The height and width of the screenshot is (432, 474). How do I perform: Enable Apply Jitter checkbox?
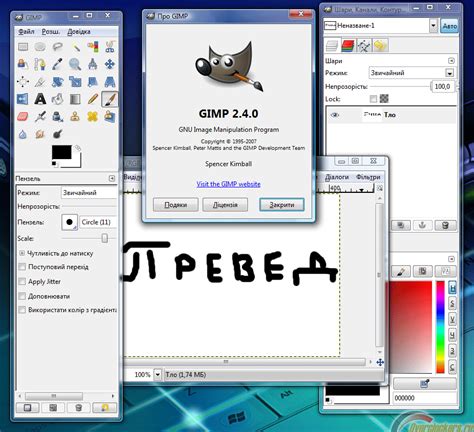(x=22, y=281)
